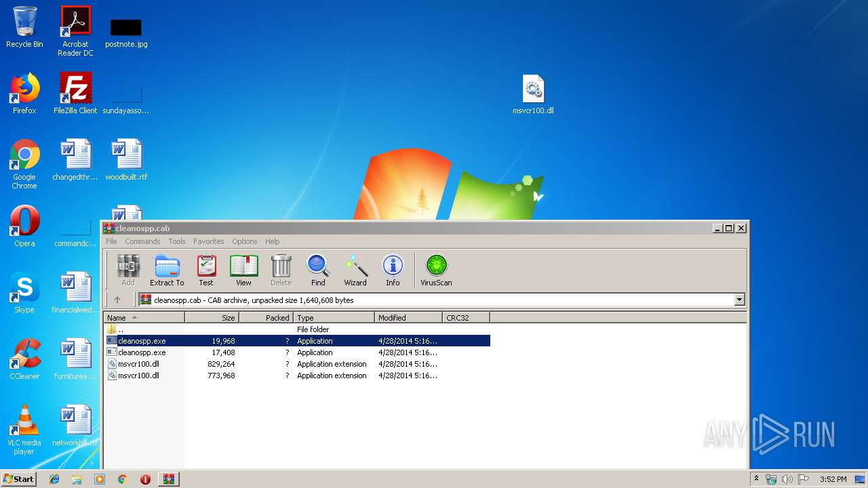Go up one folder level

pyautogui.click(x=117, y=300)
